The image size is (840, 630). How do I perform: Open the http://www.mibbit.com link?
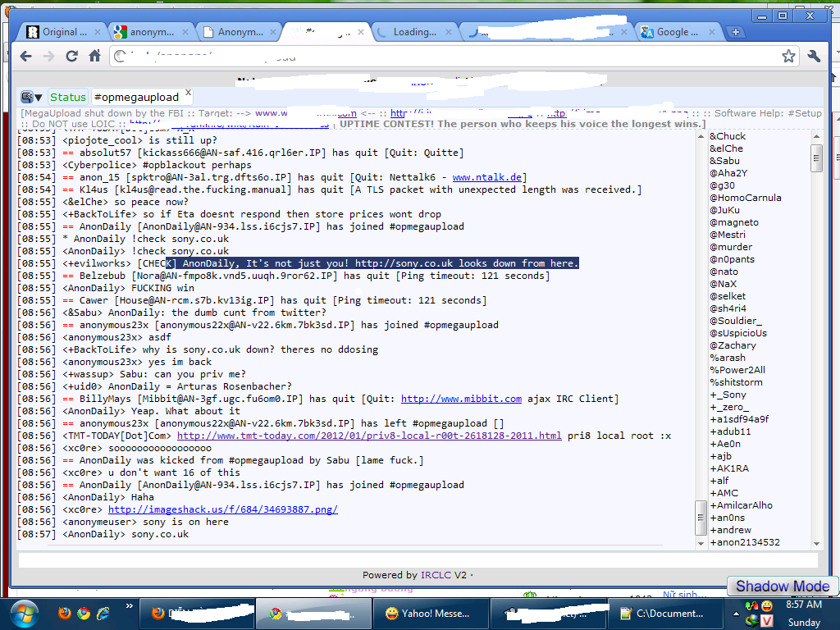click(x=461, y=399)
